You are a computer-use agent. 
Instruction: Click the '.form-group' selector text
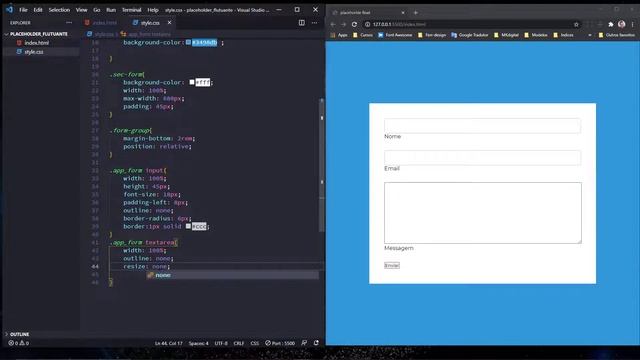[130, 131]
